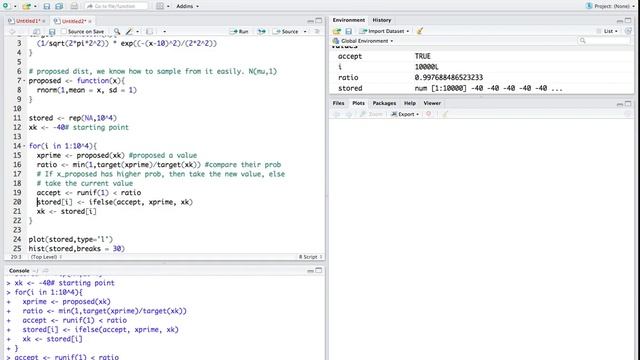
Task: Open the (Top Level) scope selector
Action: click(46, 257)
